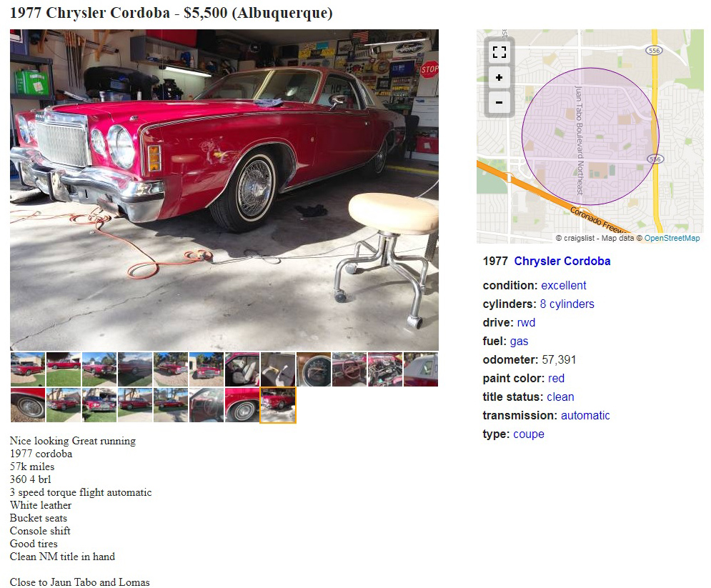Select the last thumbnail in the first row
Image resolution: width=711 pixels, height=588 pixels.
click(x=421, y=369)
